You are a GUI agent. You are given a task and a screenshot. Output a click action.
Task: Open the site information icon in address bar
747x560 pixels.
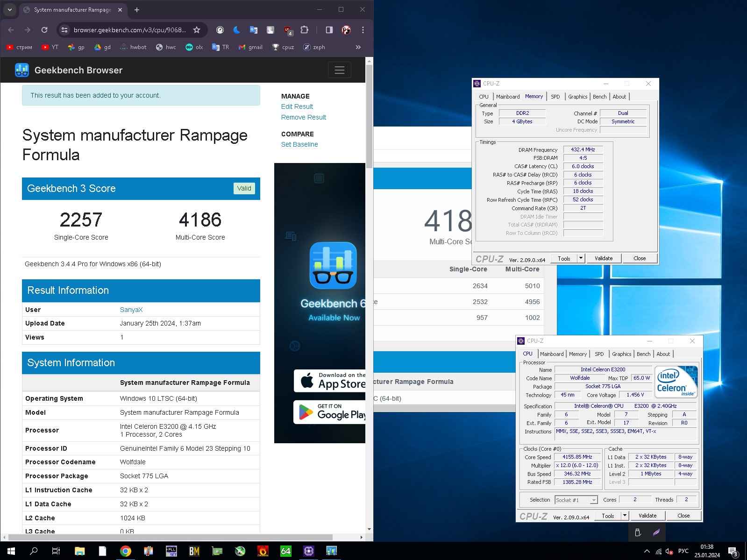click(x=64, y=30)
